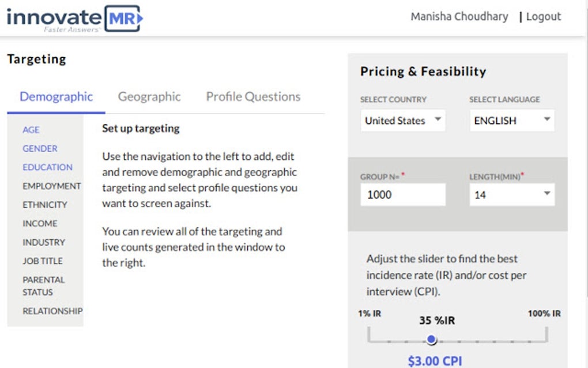
Task: Select the Demographic tab
Action: click(x=55, y=96)
